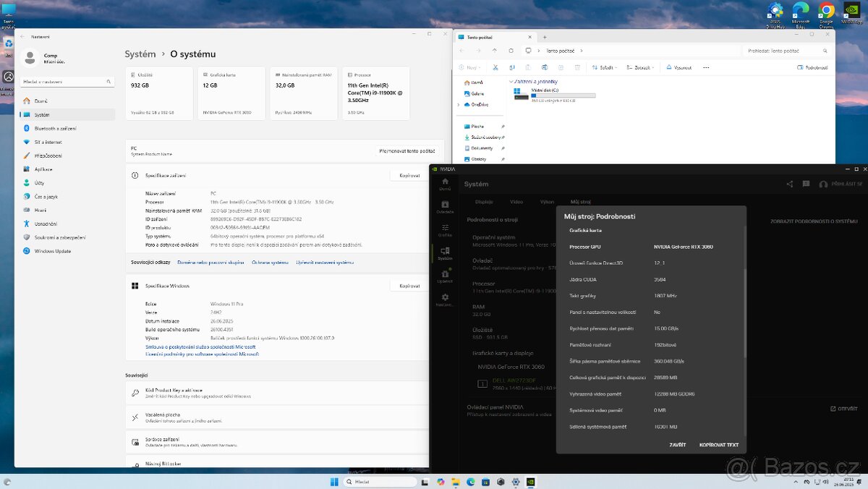Click Místní disk (C:) usage bar
The width and height of the screenshot is (868, 489).
(x=563, y=95)
